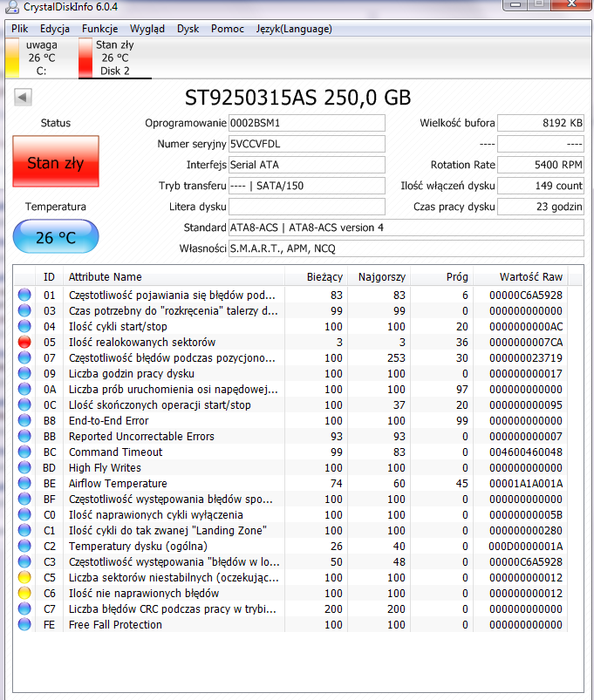The width and height of the screenshot is (594, 700).
Task: Click the Bieżący column header
Action: click(316, 277)
